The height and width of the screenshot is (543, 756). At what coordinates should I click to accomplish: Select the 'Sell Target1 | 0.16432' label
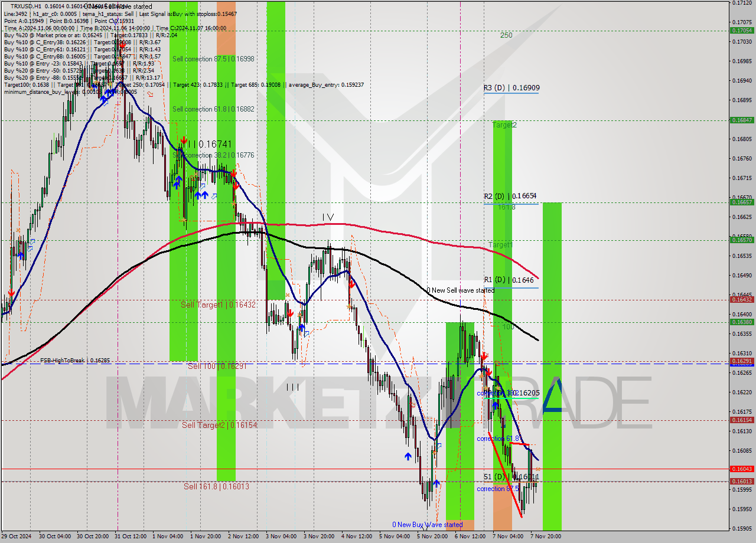click(x=219, y=305)
